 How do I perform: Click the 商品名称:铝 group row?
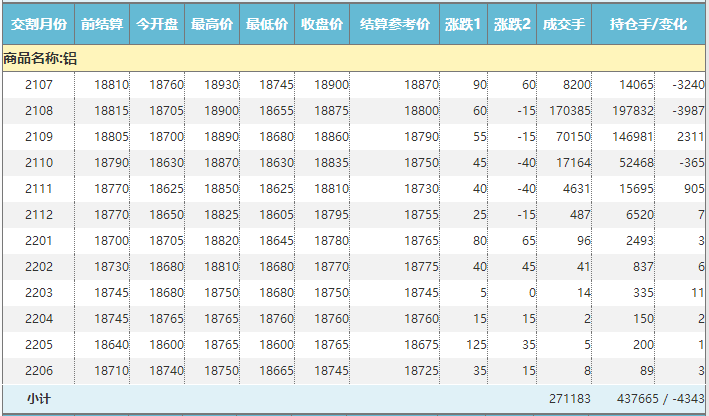point(40,59)
